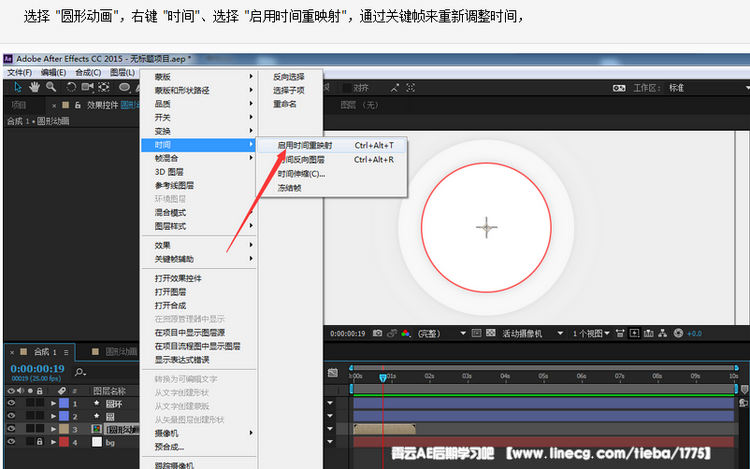The height and width of the screenshot is (469, 750).
Task: Select the Hand tool
Action: tap(34, 87)
